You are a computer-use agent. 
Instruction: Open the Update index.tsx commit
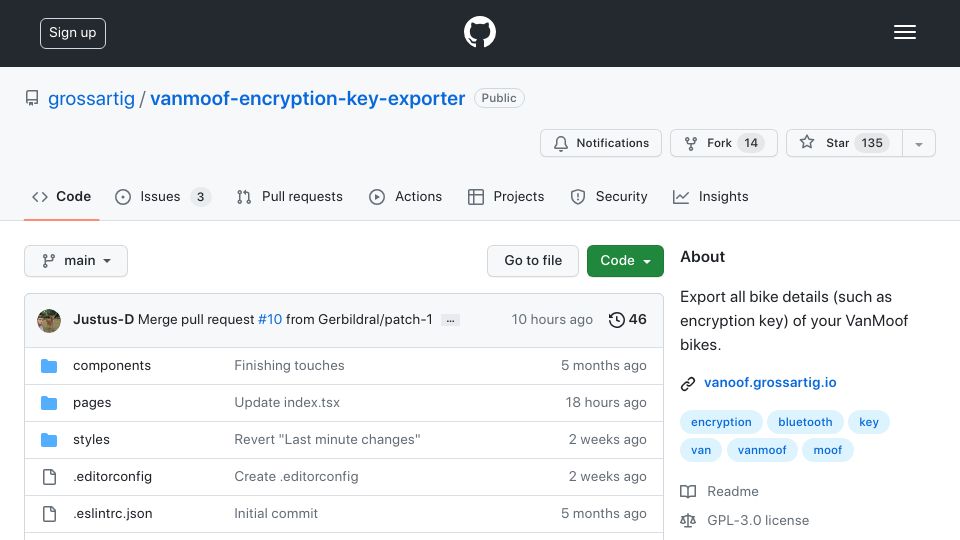click(x=287, y=403)
